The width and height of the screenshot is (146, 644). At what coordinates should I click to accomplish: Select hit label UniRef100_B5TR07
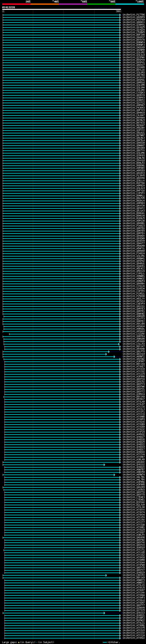[133, 399]
